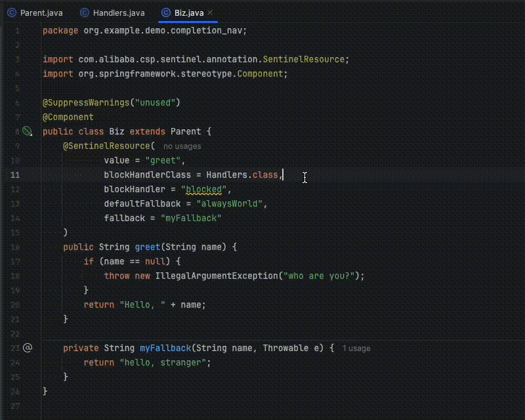Click IllegalArgumentException in the throw statement
Image resolution: width=525 pixels, height=420 pixels.
(x=217, y=276)
